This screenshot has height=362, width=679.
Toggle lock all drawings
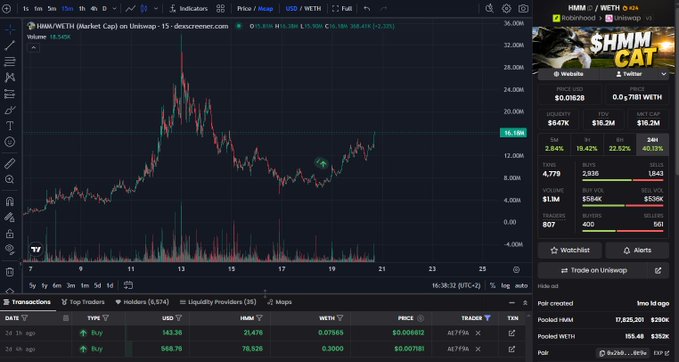pyautogui.click(x=10, y=233)
